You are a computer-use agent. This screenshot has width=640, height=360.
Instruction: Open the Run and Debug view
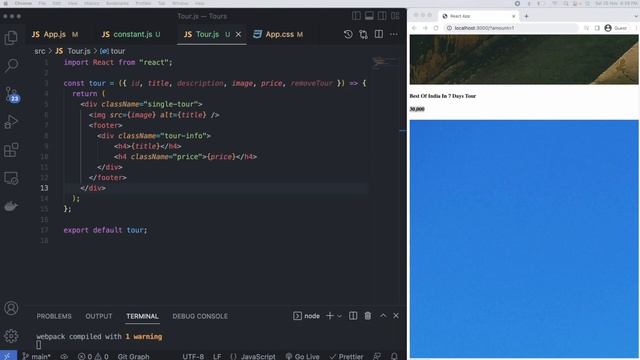11,122
